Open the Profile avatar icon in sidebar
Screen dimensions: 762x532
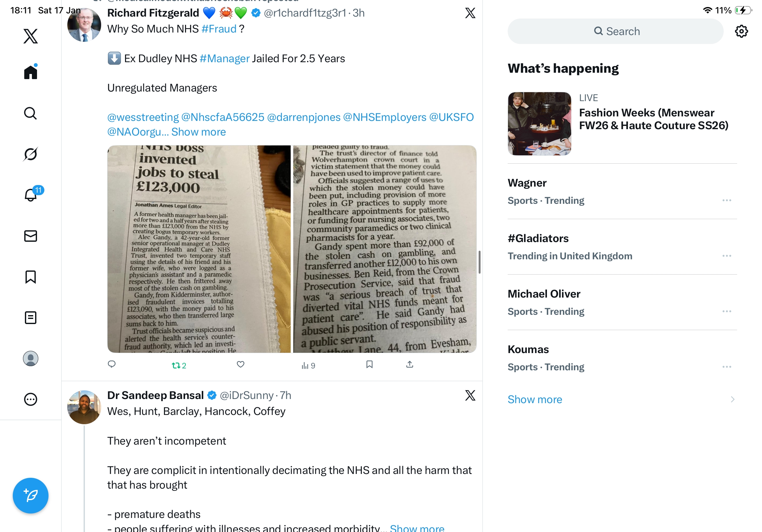(x=31, y=358)
